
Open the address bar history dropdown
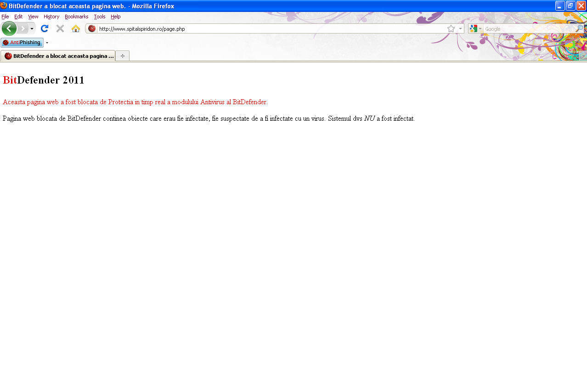coord(460,28)
